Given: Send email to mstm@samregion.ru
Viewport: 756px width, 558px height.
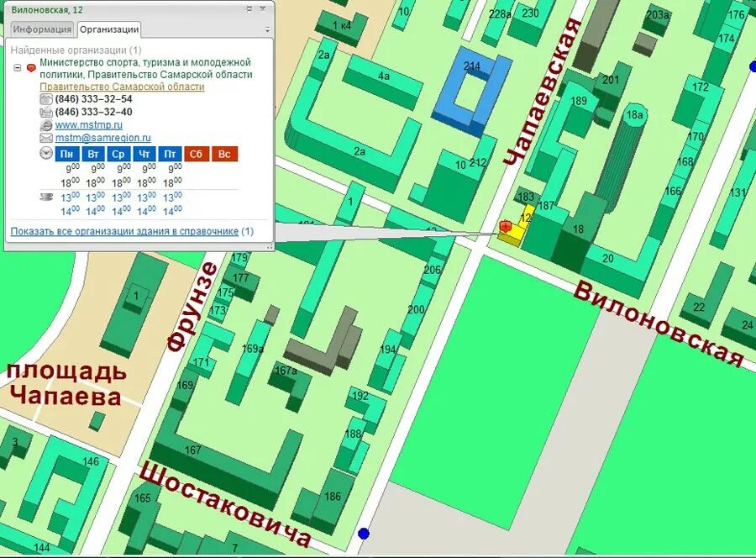Looking at the screenshot, I should 102,138.
